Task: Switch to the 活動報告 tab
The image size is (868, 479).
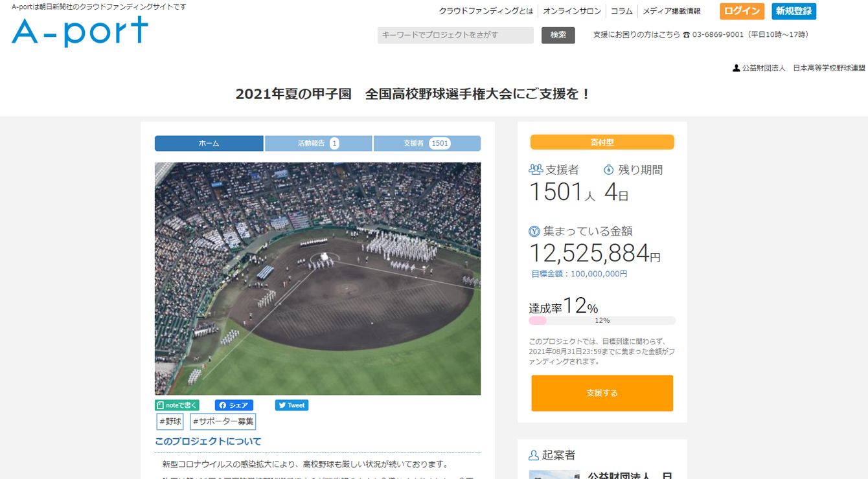Action: tap(318, 143)
